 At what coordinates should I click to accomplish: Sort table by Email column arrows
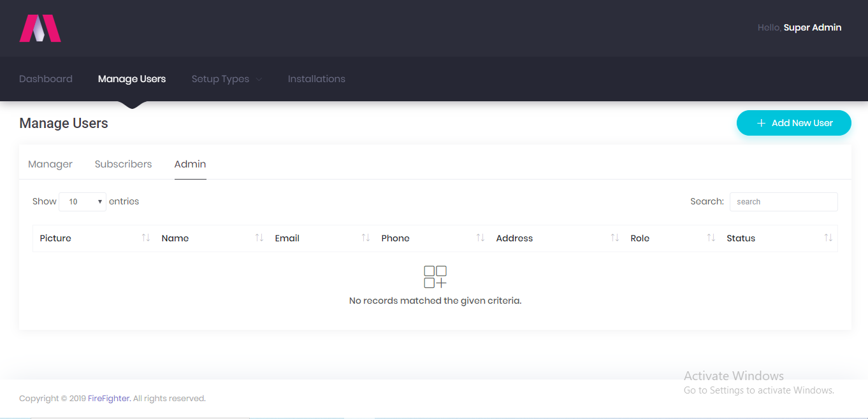[x=366, y=238]
